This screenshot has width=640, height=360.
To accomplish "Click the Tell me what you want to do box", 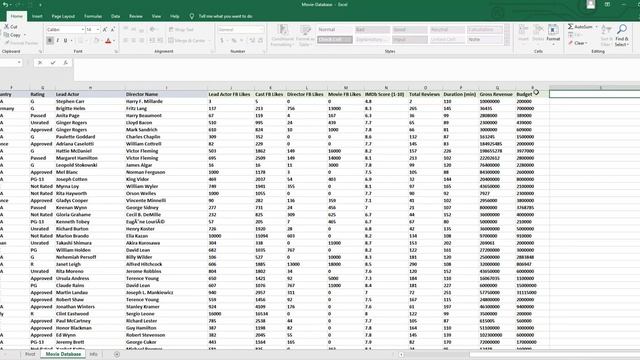I will click(x=225, y=16).
